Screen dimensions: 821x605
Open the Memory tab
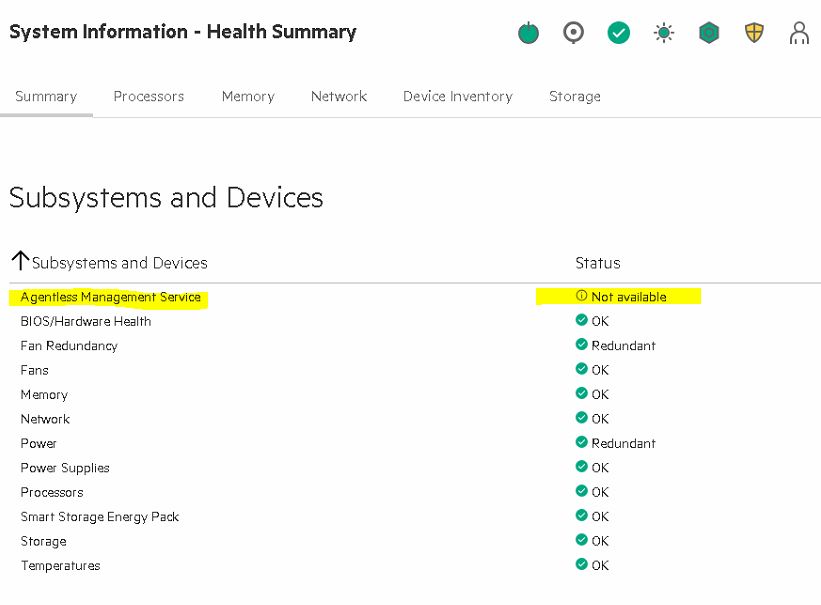(x=248, y=96)
